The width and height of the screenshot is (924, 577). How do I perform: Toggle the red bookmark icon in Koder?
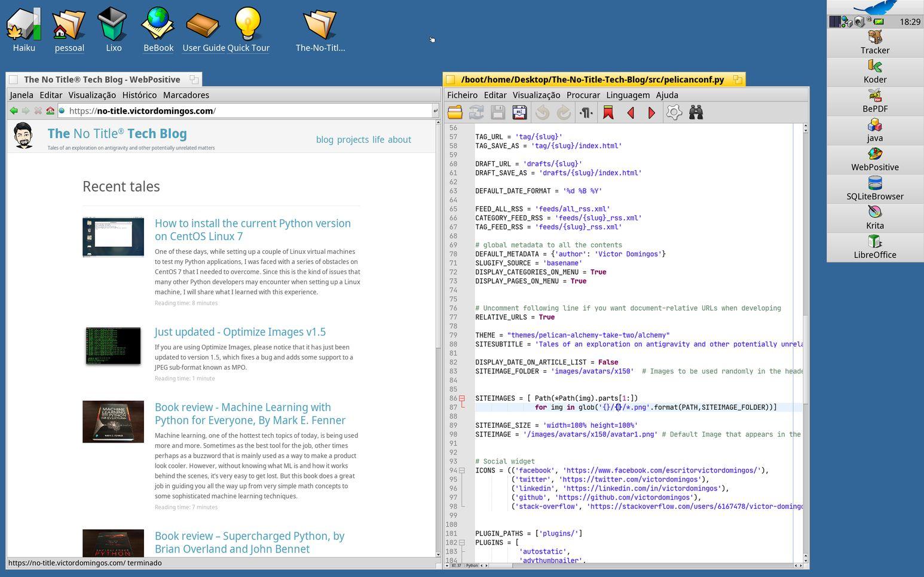click(x=608, y=112)
